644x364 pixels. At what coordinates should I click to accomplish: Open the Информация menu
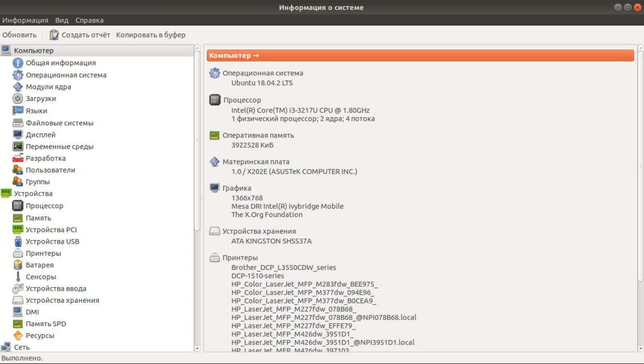click(x=25, y=20)
